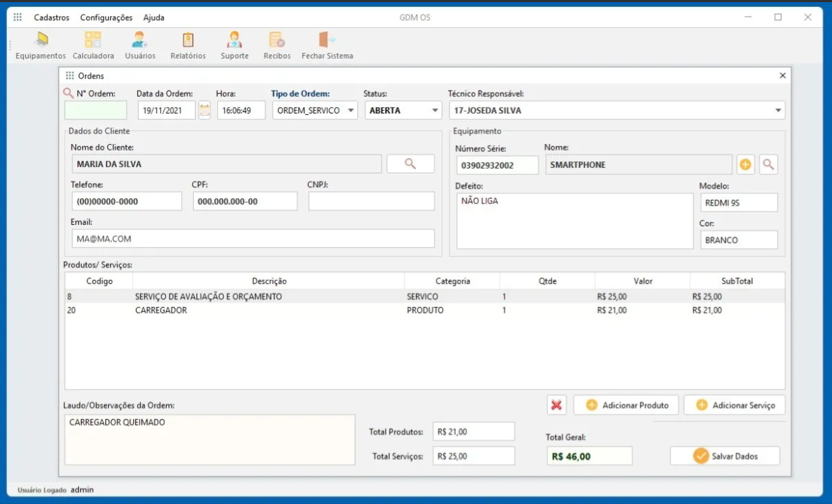This screenshot has height=504, width=832.
Task: Add new equipment with the plus icon
Action: (746, 164)
